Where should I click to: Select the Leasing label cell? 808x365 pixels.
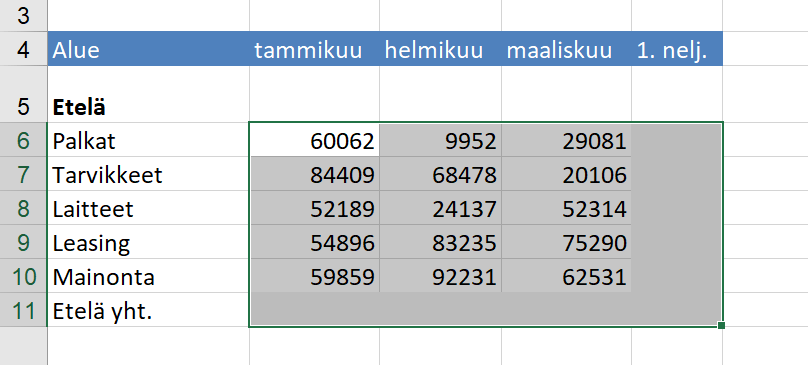tap(148, 242)
